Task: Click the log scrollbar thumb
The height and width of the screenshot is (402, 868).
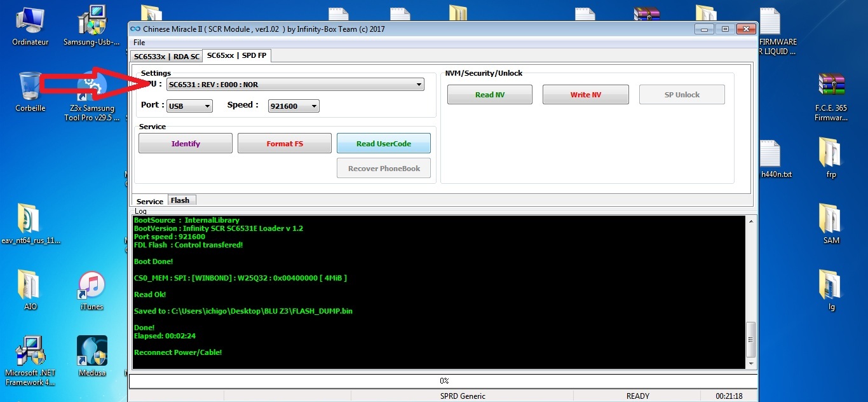Action: pyautogui.click(x=751, y=339)
